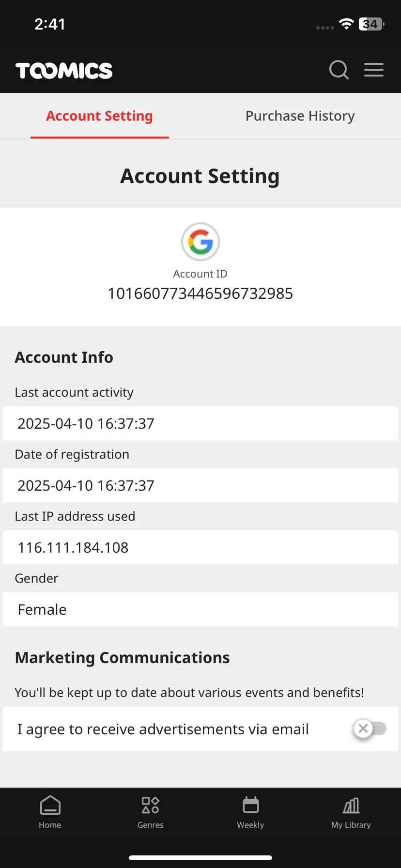This screenshot has height=868, width=401.
Task: Select the Last account activity field
Action: coord(200,423)
